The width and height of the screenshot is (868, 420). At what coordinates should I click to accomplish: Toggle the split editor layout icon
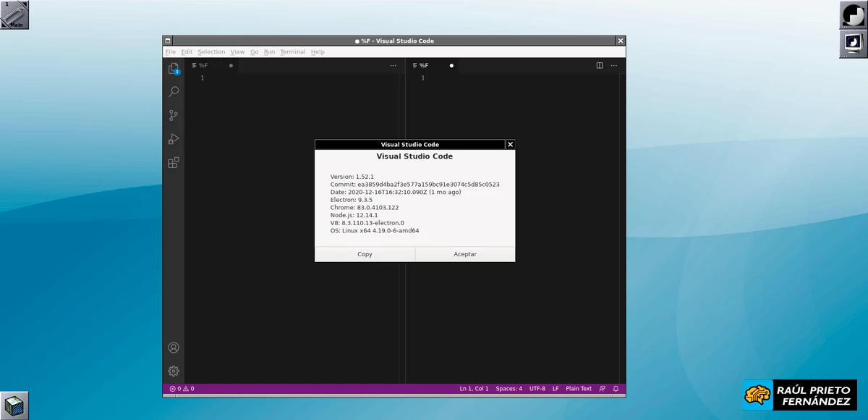[599, 65]
